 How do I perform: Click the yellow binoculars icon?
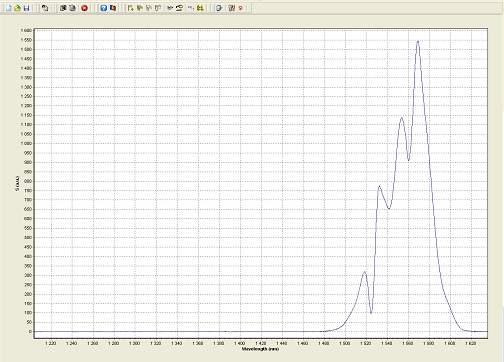coord(200,8)
